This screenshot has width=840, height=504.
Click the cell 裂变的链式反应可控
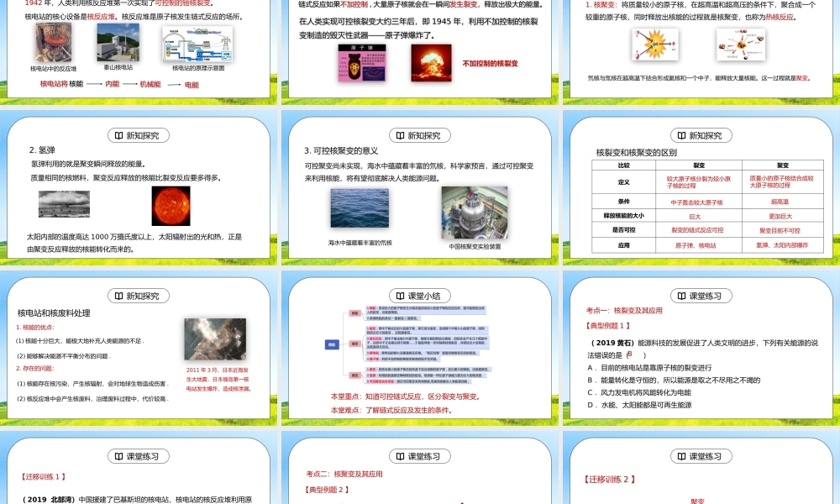[697, 230]
